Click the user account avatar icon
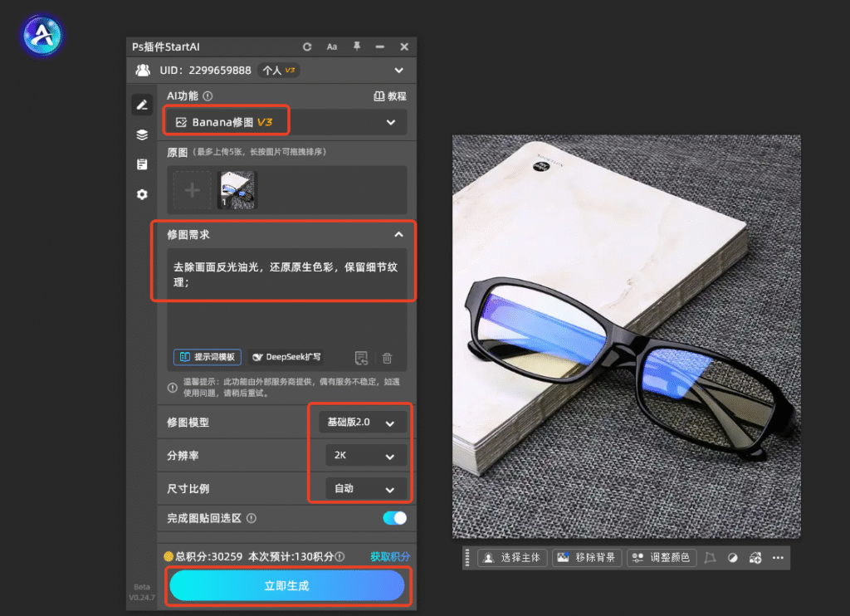Image resolution: width=850 pixels, height=616 pixels. pos(143,71)
